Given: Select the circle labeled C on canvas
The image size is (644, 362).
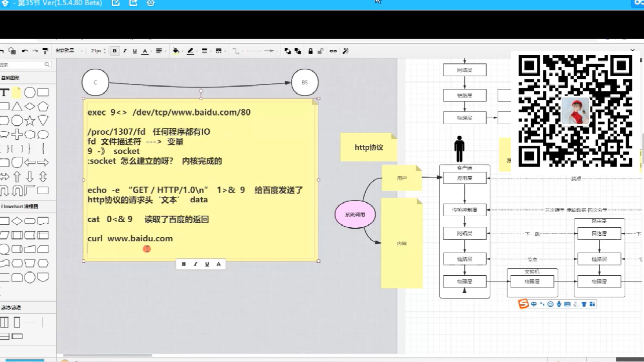Looking at the screenshot, I should (x=96, y=82).
